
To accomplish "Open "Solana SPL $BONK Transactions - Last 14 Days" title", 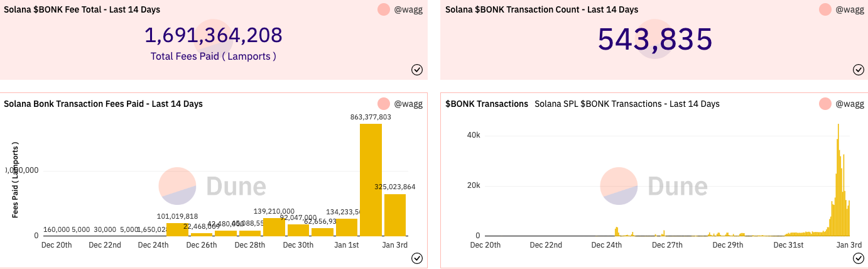I will tap(627, 104).
